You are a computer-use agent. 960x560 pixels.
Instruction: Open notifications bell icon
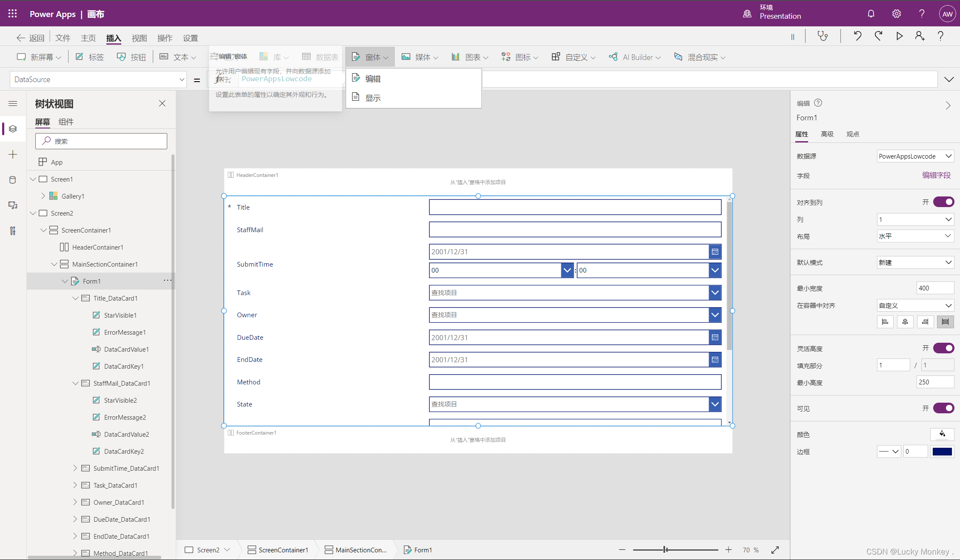pos(871,14)
